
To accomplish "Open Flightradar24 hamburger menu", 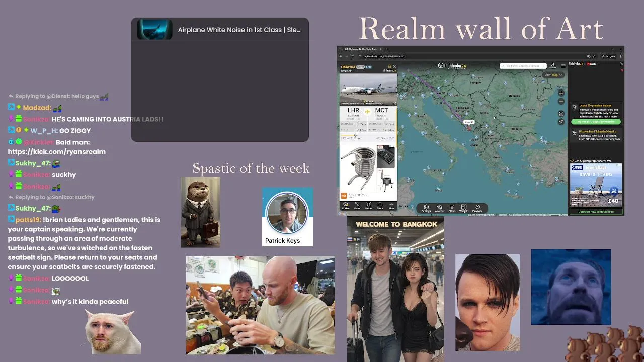I will point(563,66).
